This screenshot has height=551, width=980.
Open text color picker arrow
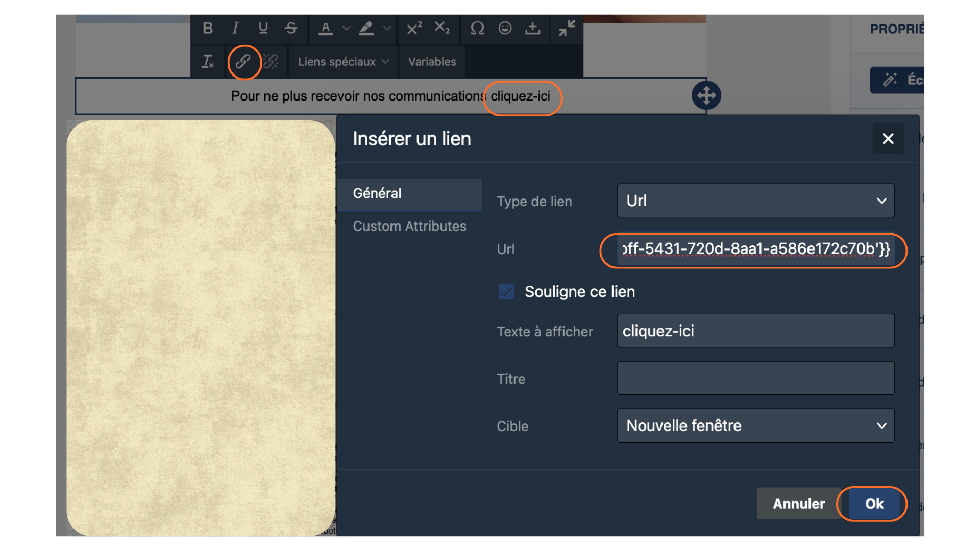346,28
